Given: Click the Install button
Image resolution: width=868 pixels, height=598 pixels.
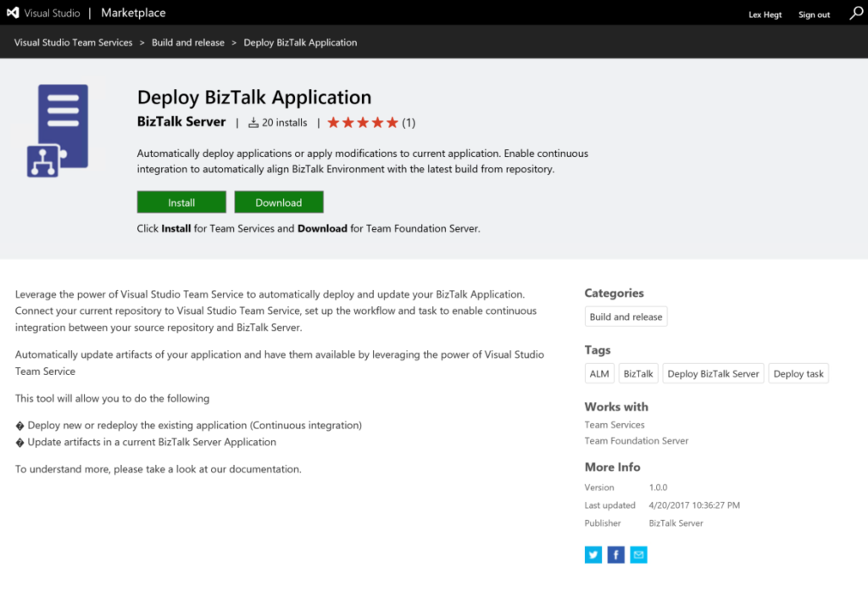Looking at the screenshot, I should [181, 203].
